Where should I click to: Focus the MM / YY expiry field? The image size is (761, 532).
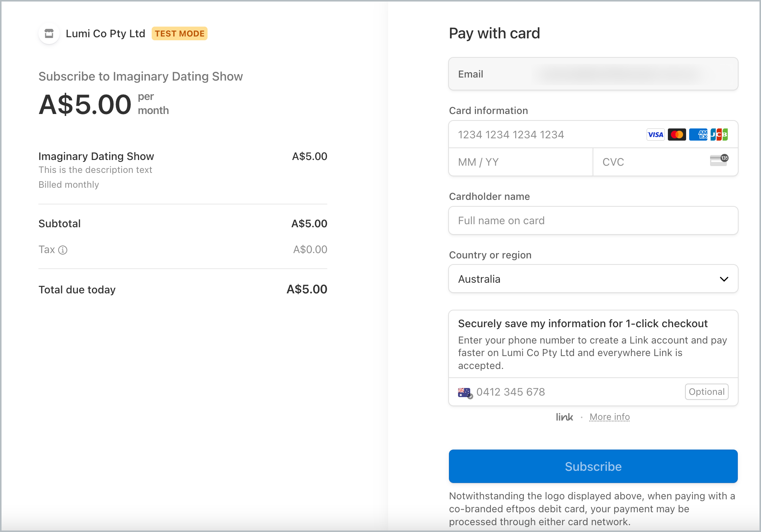[x=521, y=162]
